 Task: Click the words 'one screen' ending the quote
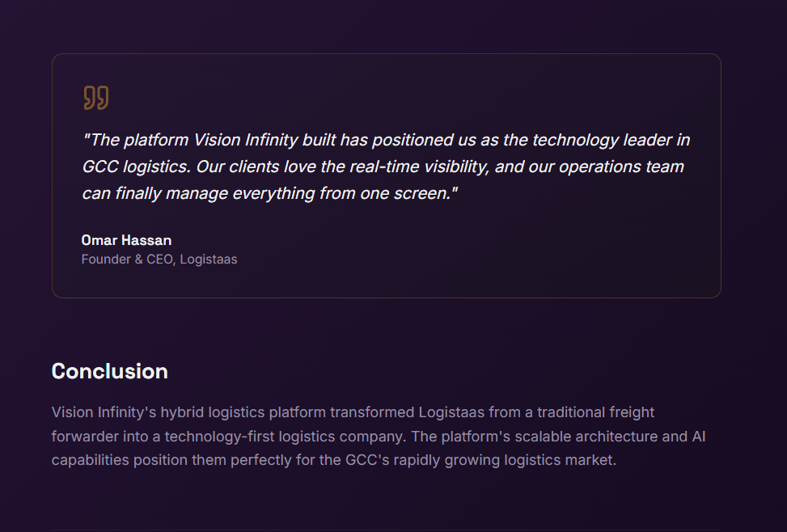click(x=412, y=193)
